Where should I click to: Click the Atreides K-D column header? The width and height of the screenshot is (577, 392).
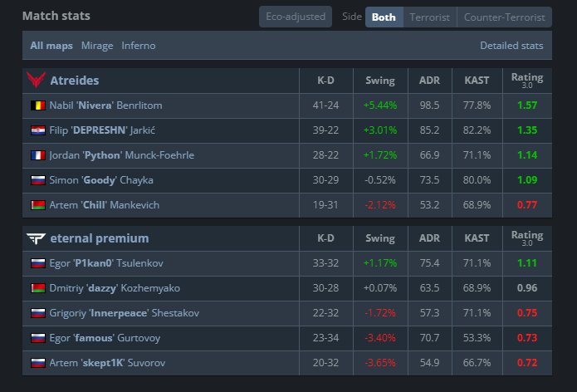(326, 81)
